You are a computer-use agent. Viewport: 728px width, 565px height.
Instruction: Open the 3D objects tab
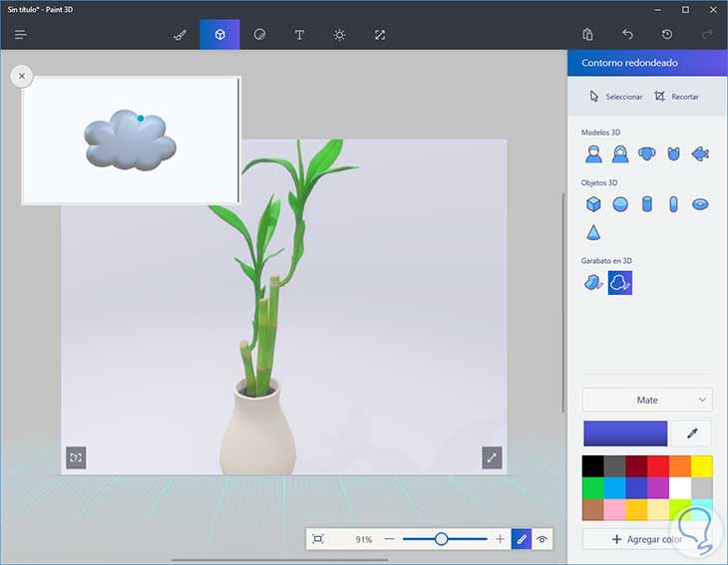click(219, 35)
